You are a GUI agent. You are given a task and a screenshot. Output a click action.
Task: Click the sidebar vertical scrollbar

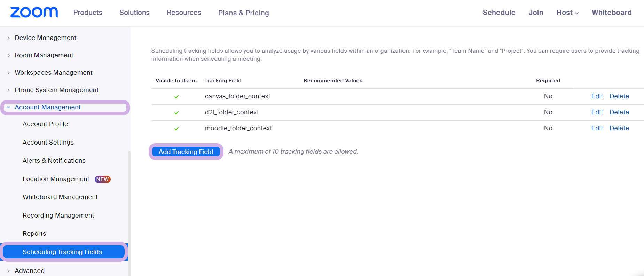click(129, 209)
